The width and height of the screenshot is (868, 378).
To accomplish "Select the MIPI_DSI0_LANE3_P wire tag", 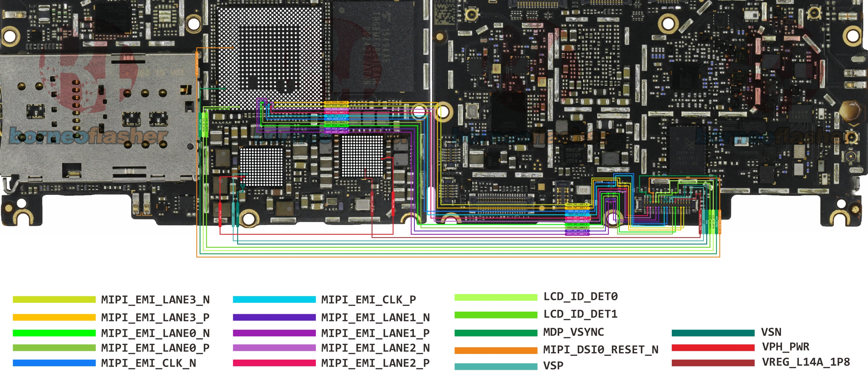I will (x=337, y=103).
